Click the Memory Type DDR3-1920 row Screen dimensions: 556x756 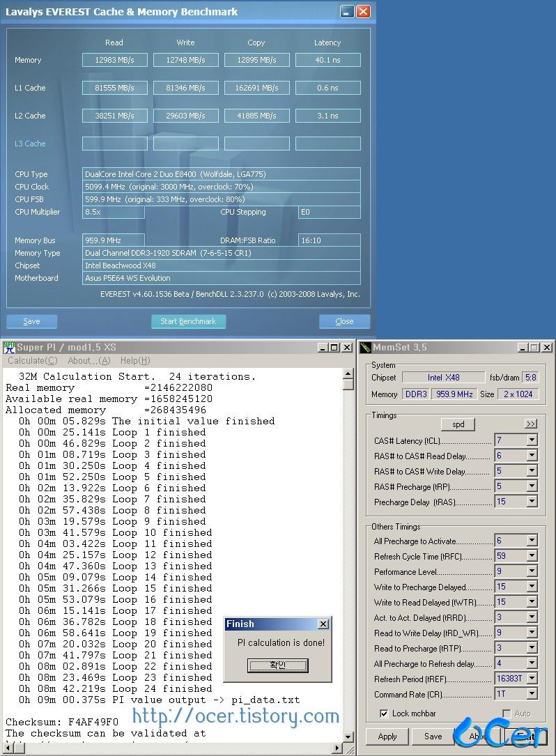point(222,253)
